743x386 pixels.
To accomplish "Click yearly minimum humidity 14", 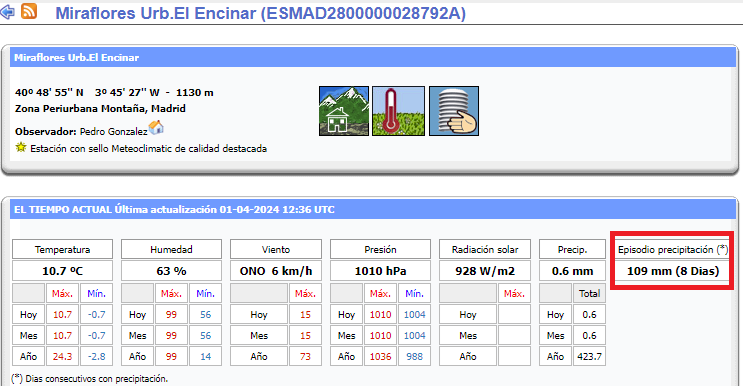I will tap(205, 356).
